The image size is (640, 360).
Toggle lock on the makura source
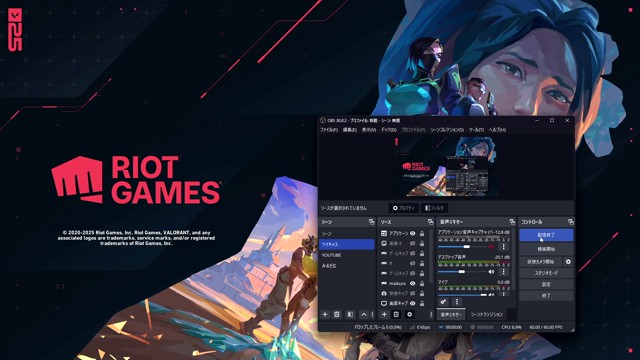[x=422, y=283]
